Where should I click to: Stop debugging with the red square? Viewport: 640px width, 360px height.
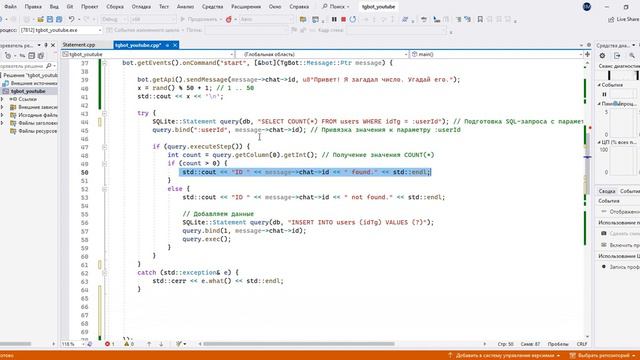pos(344,19)
